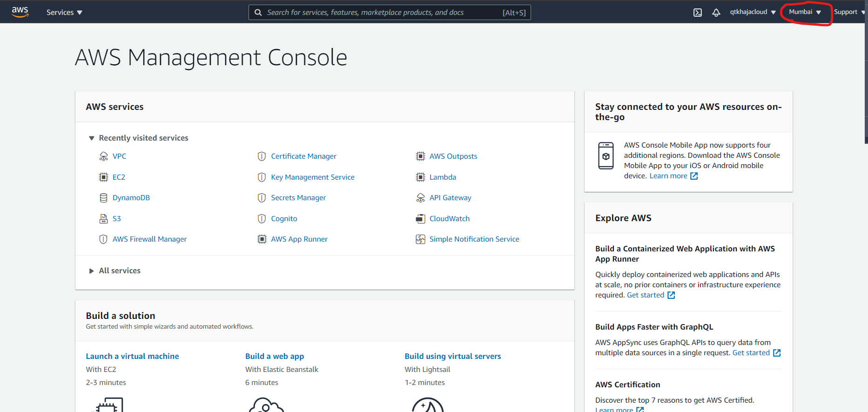Screen dimensions: 868x412
Task: Click the Key Management Service shield icon
Action: 262,177
